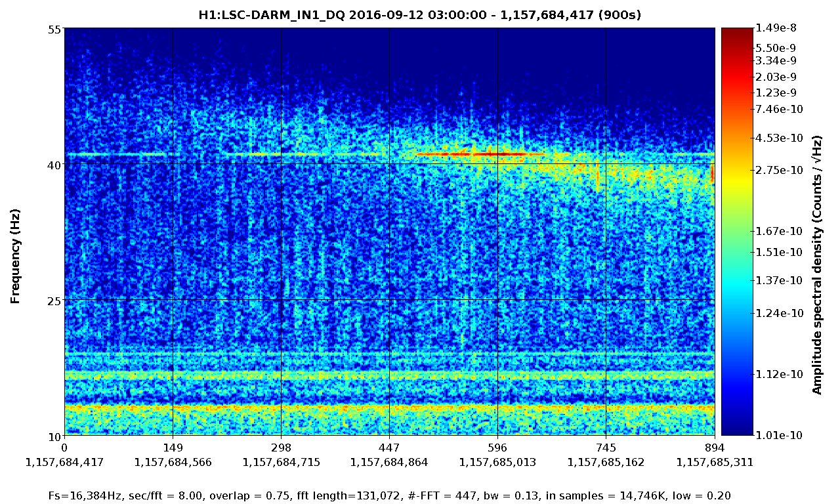The height and width of the screenshot is (504, 840).
Task: Click y-axis tick label 25
Action: (x=54, y=301)
